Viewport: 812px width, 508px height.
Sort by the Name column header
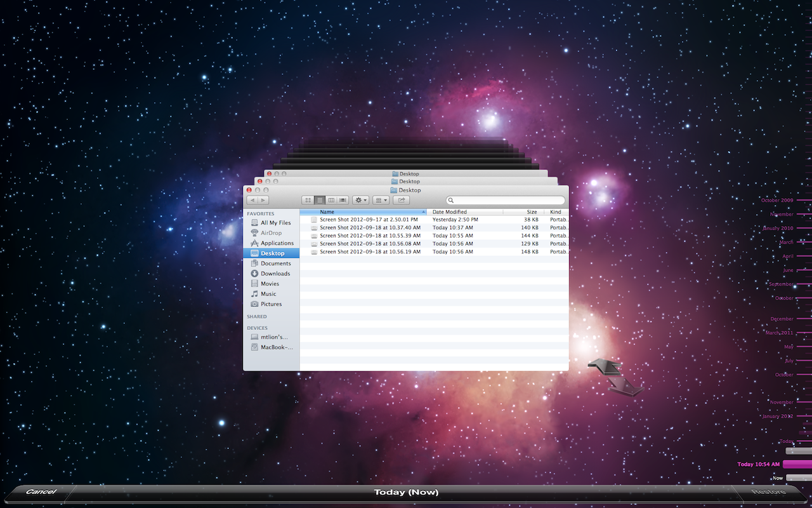coord(363,212)
